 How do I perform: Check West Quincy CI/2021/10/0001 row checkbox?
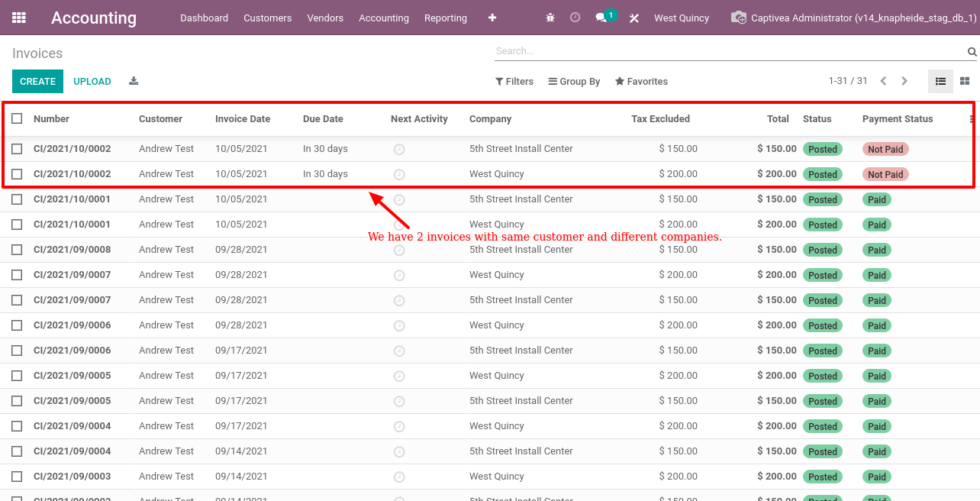pos(17,225)
